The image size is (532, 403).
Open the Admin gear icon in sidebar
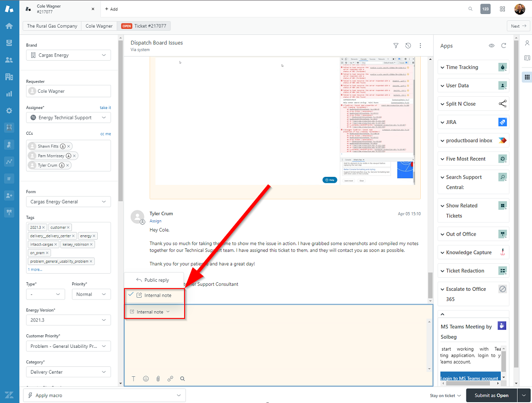[x=9, y=110]
